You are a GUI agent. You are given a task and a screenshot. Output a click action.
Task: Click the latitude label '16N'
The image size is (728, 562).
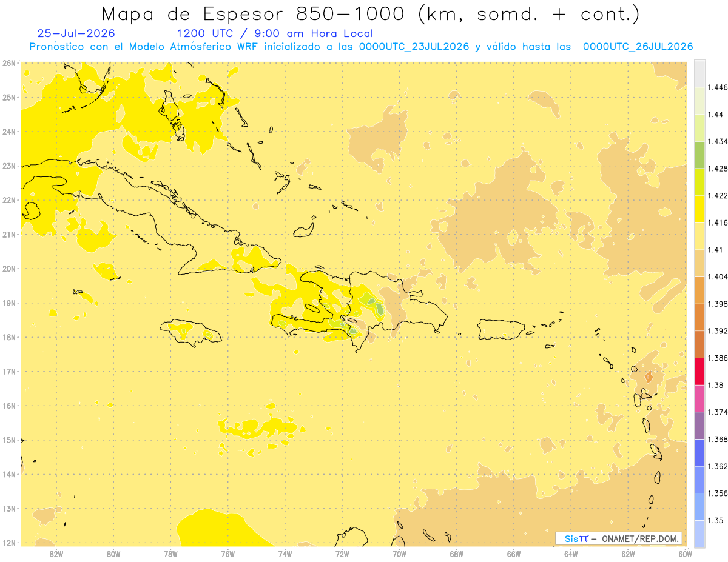tap(9, 406)
